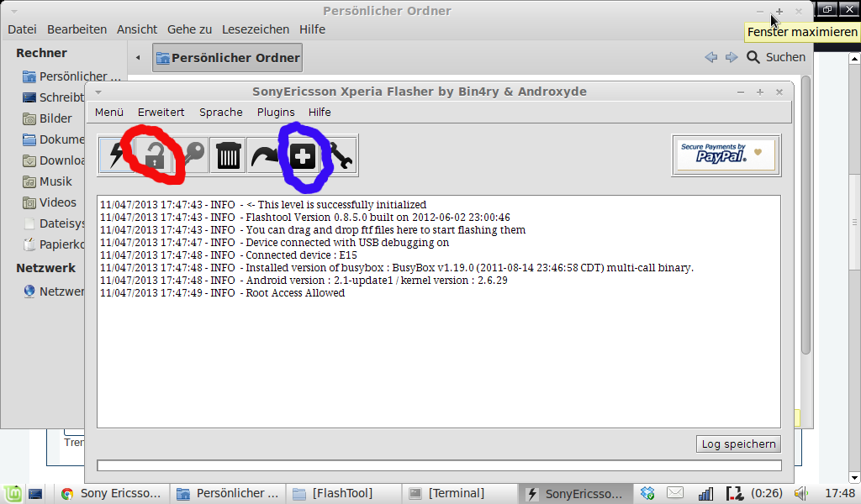
Task: Open the file manager window's title bar menu arrow
Action: point(13,11)
